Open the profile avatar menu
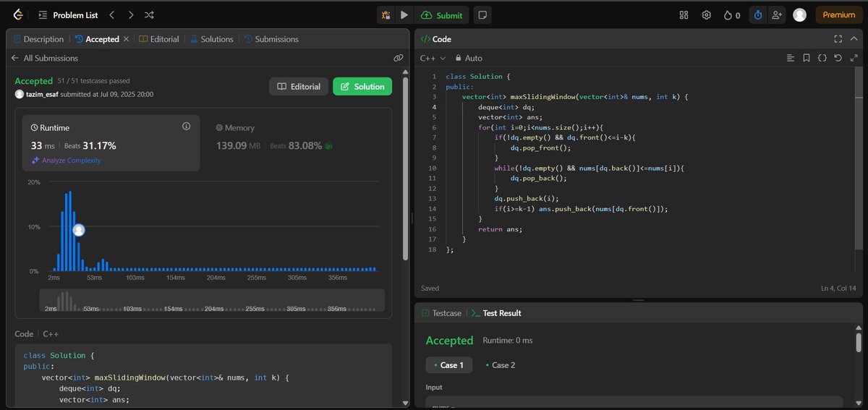 (x=799, y=14)
